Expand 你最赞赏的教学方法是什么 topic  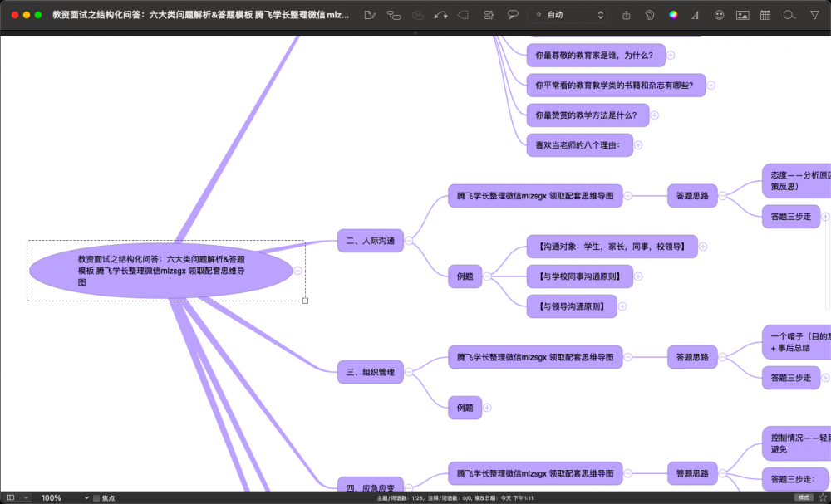click(655, 115)
